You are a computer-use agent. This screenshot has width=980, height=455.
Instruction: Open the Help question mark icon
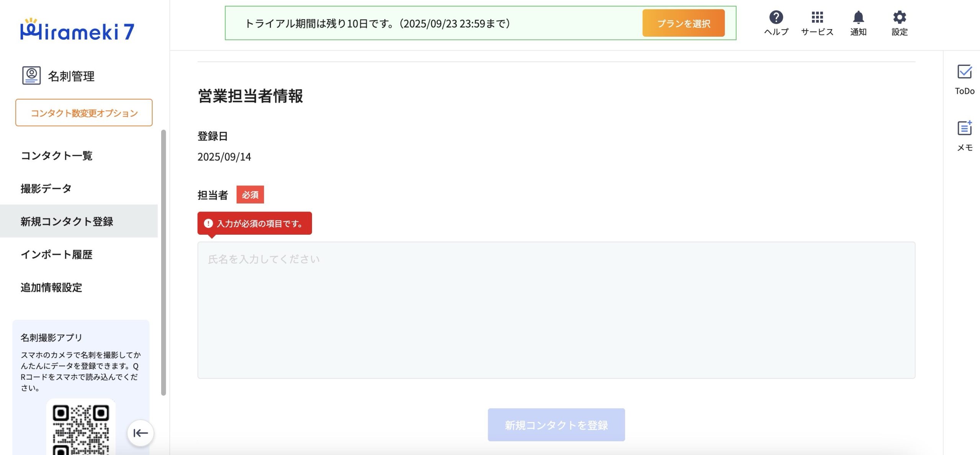776,18
